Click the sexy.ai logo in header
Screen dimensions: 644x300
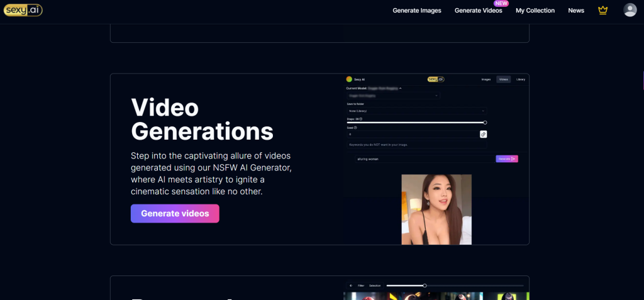23,10
